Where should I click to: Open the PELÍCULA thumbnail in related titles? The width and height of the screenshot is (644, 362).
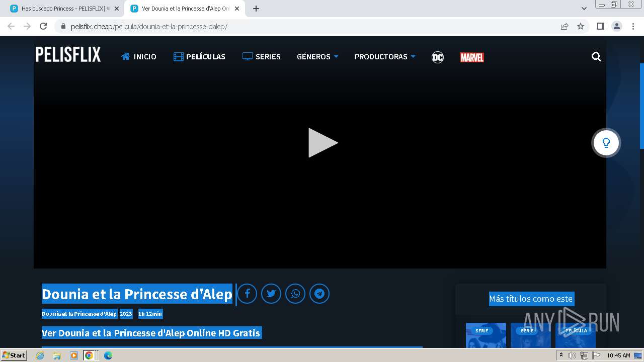point(576,336)
